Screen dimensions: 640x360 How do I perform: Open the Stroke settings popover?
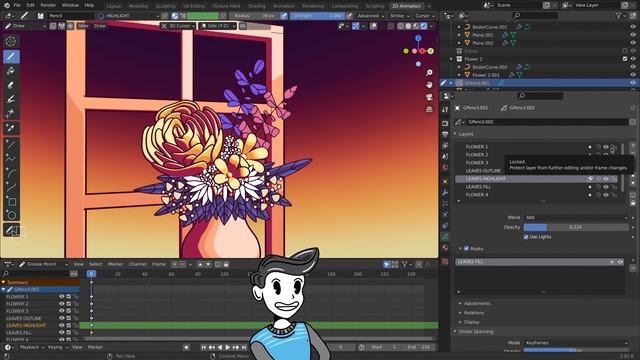tap(399, 16)
